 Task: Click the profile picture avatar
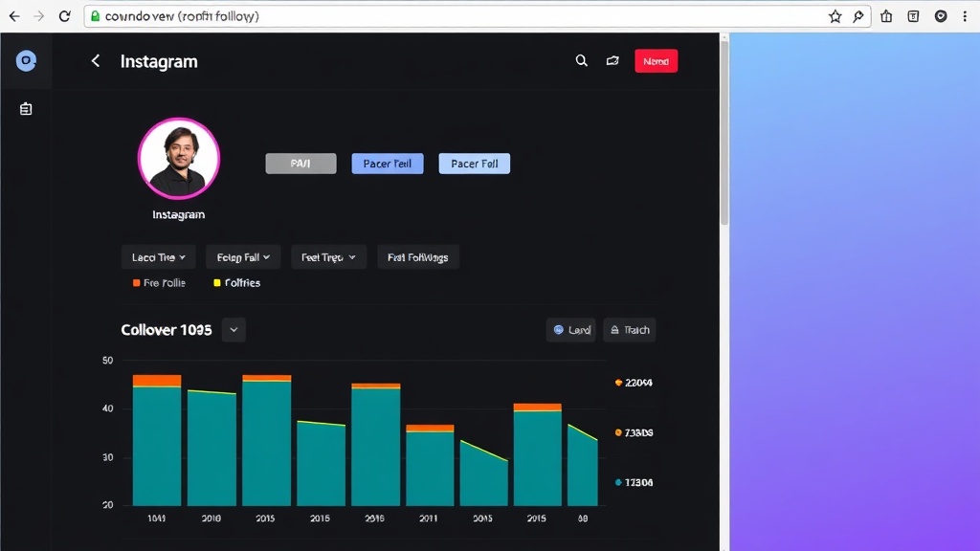pos(179,159)
